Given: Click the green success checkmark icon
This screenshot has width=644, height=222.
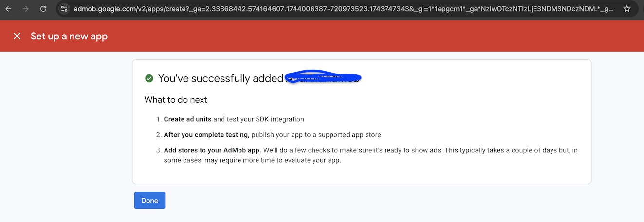Looking at the screenshot, I should (149, 78).
